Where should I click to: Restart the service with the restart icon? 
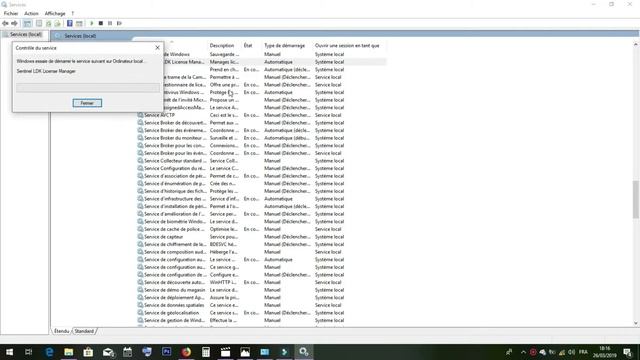(x=119, y=23)
